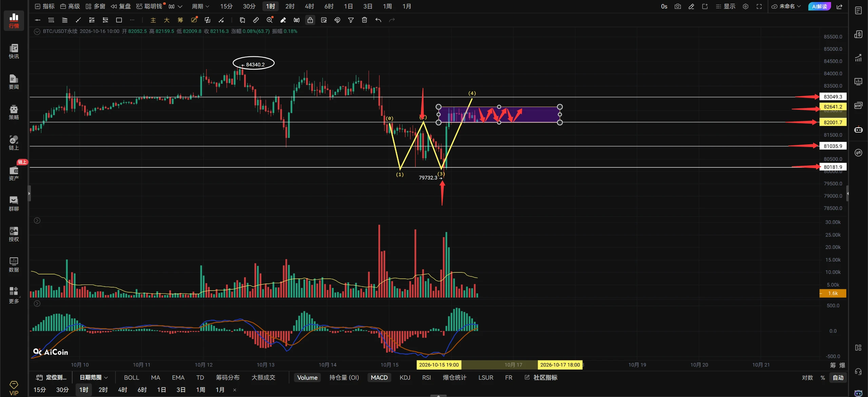The width and height of the screenshot is (868, 397).
Task: Select the horizontal line drawing tool
Action: click(x=38, y=20)
